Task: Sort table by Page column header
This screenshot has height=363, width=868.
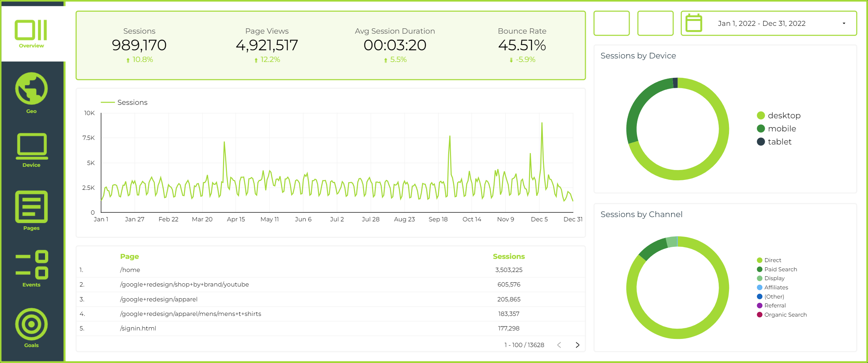Action: pyautogui.click(x=129, y=256)
